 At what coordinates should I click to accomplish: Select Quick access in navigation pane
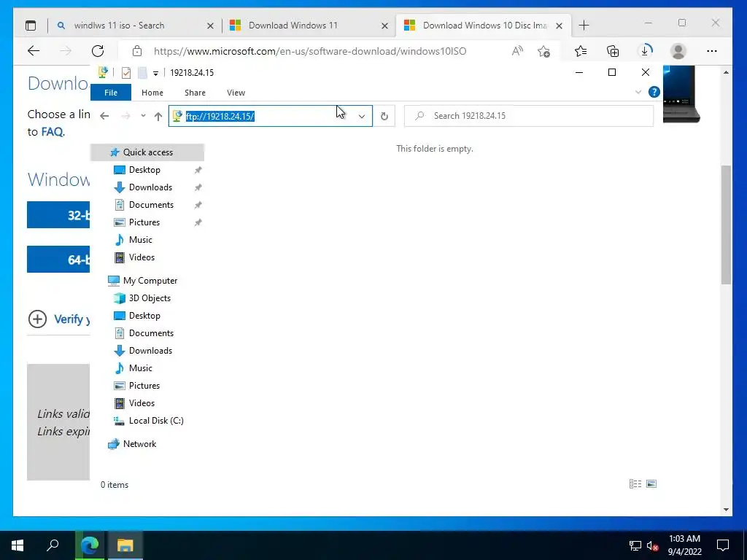click(147, 152)
